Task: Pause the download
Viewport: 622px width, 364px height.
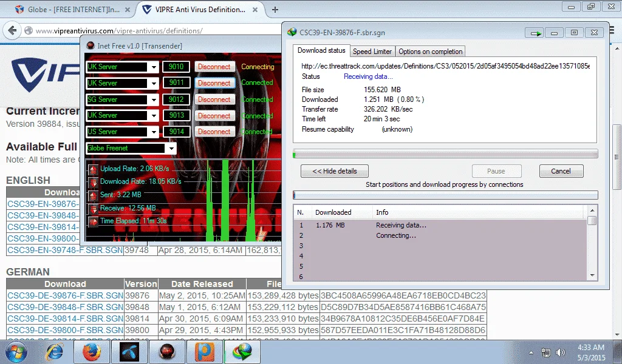Action: click(496, 171)
